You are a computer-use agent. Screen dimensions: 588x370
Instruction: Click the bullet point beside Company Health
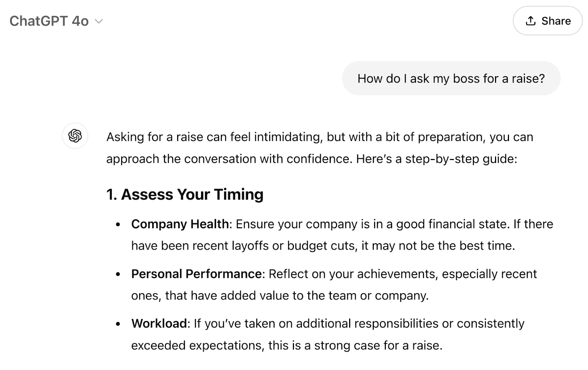tap(118, 224)
